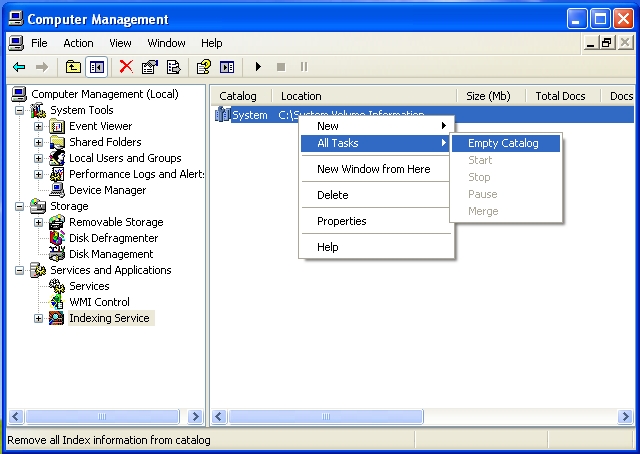Click the Show/Hide Action Pane toolbar icon

point(227,67)
